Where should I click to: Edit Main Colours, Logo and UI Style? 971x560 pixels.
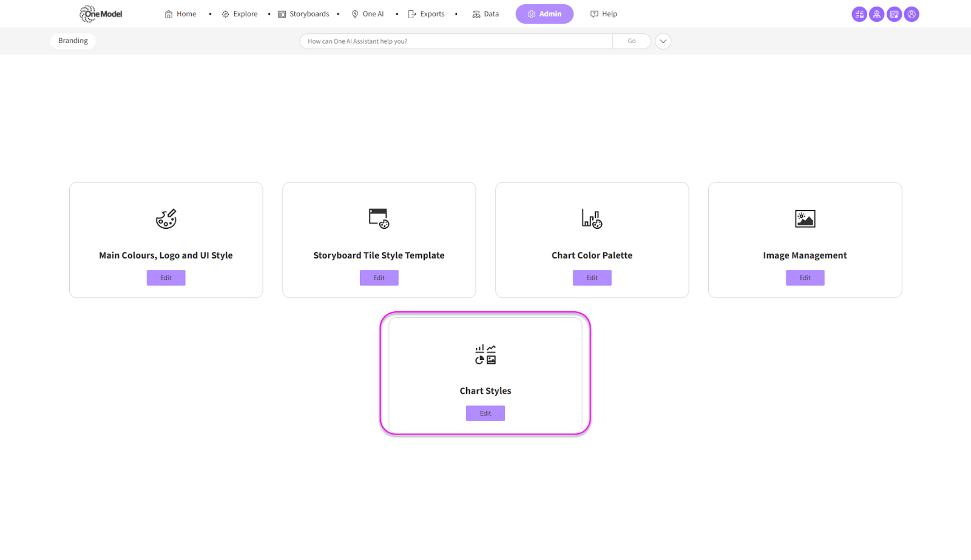(x=166, y=278)
